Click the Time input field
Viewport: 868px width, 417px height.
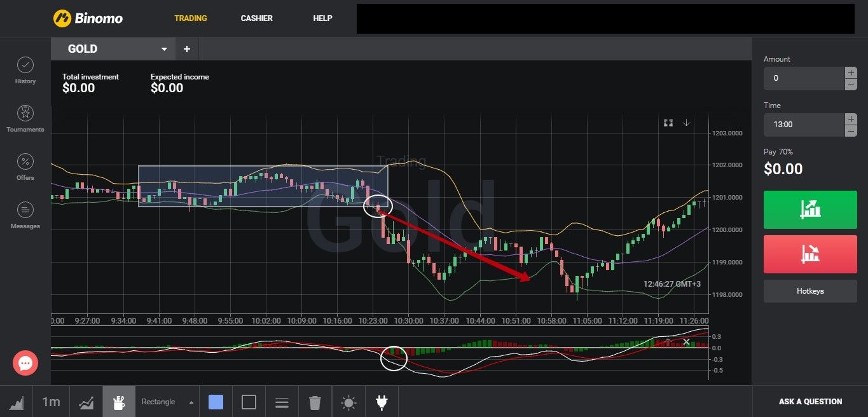804,125
